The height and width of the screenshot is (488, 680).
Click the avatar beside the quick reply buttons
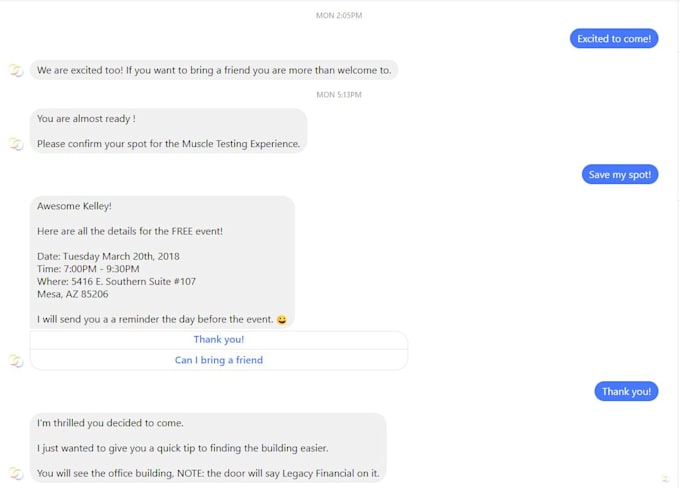pyautogui.click(x=16, y=360)
